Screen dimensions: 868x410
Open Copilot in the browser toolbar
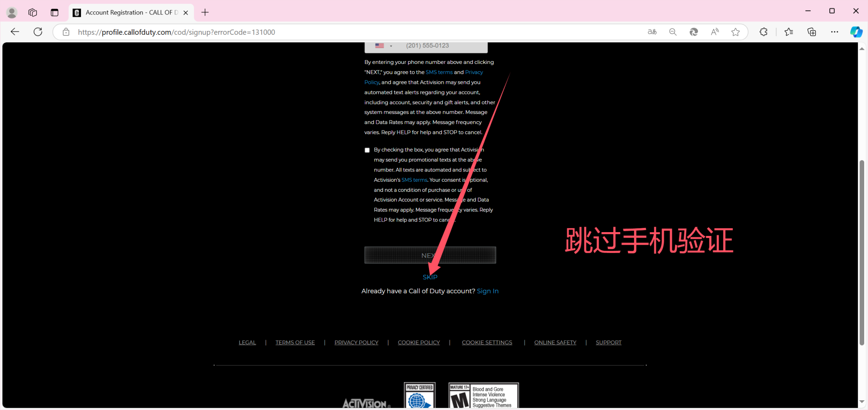pyautogui.click(x=856, y=32)
